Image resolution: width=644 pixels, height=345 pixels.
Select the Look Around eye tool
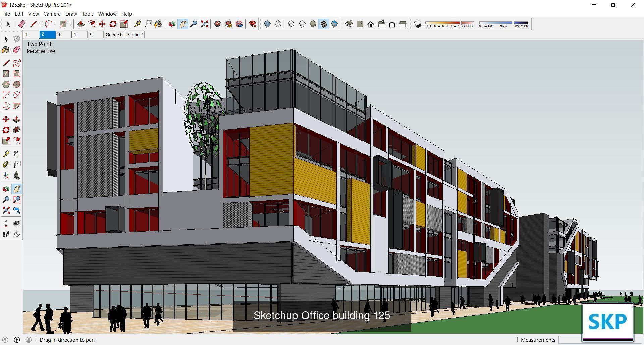point(17,224)
